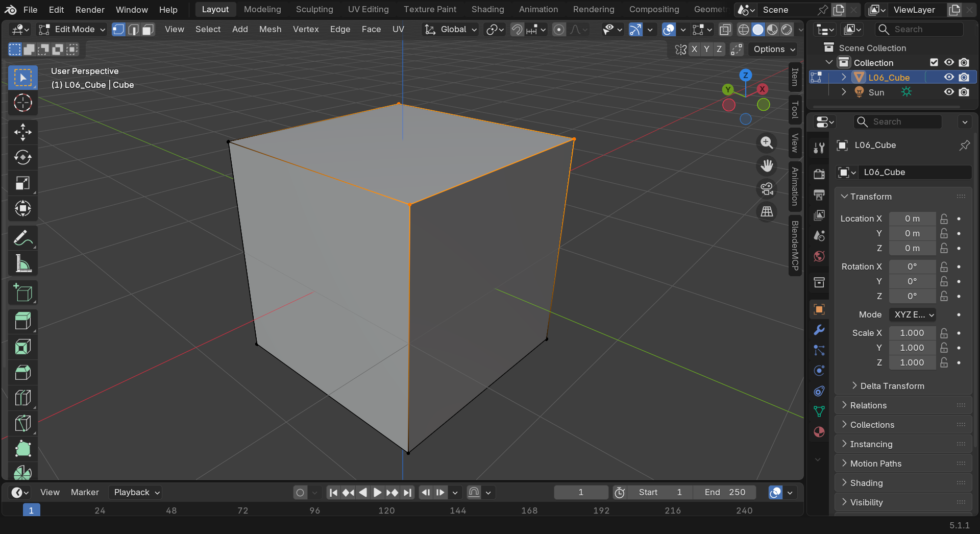The height and width of the screenshot is (534, 980).
Task: Play the animation forward
Action: pos(377,492)
